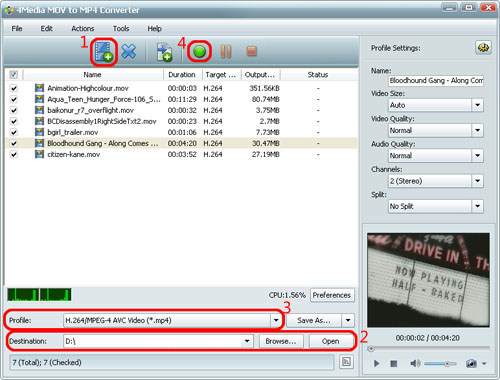Open the Profile format dropdown
The height and width of the screenshot is (380, 500).
click(276, 320)
